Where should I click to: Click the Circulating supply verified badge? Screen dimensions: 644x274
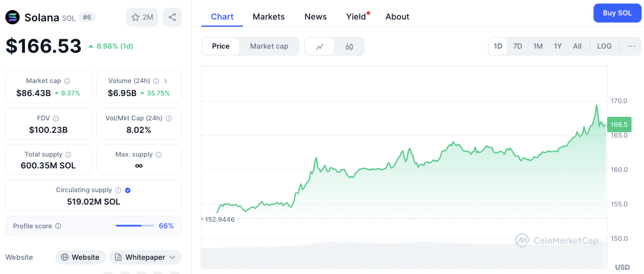coord(128,190)
